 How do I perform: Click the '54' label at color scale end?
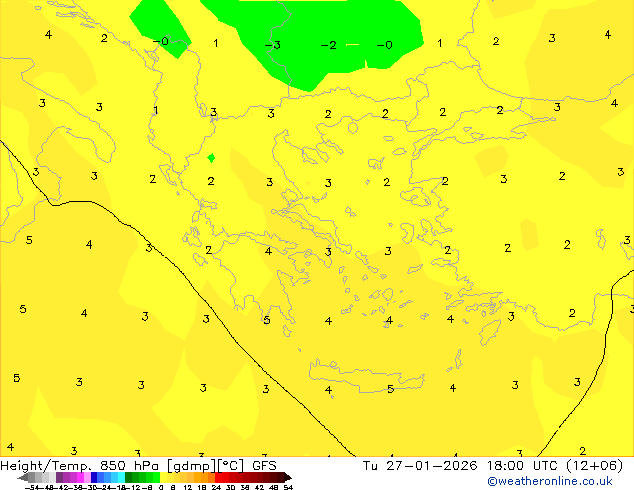click(x=288, y=487)
